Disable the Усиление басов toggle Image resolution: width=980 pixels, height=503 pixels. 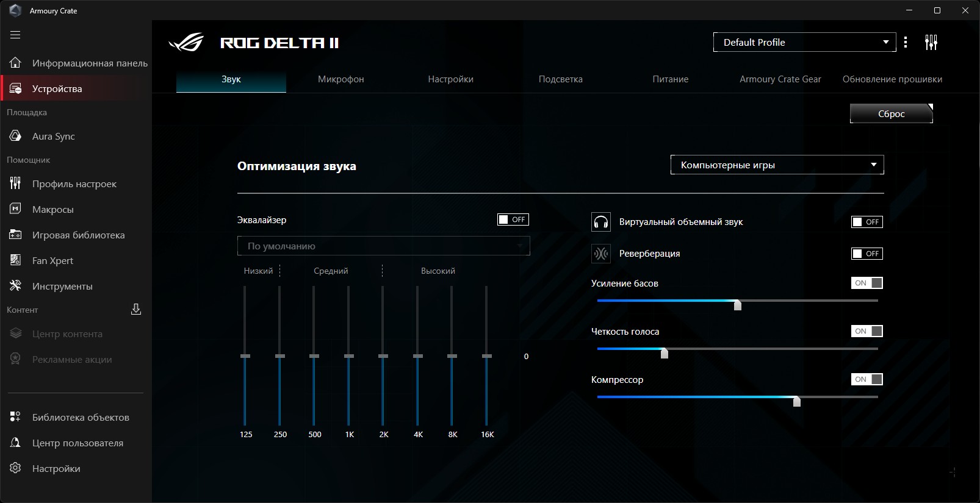tap(867, 283)
